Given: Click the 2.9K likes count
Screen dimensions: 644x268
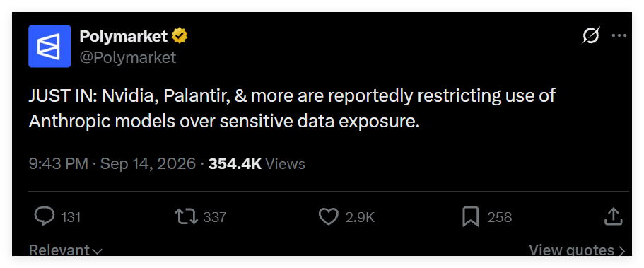Looking at the screenshot, I should tap(360, 217).
